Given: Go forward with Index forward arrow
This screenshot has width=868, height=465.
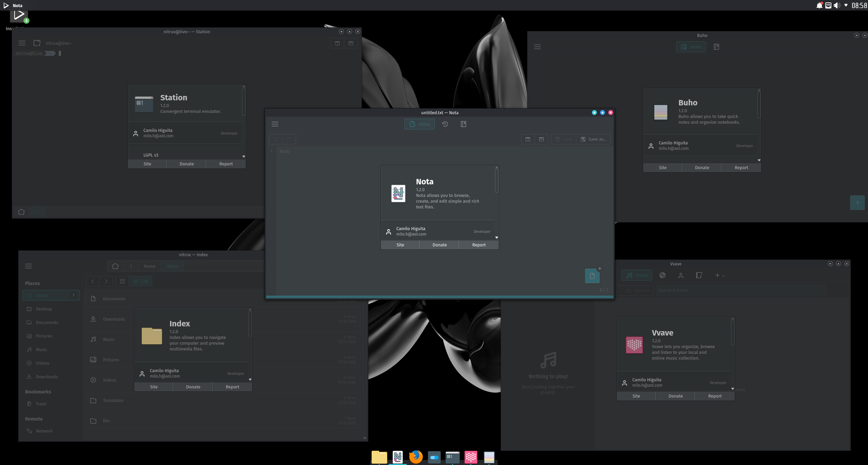Looking at the screenshot, I should coord(106,281).
